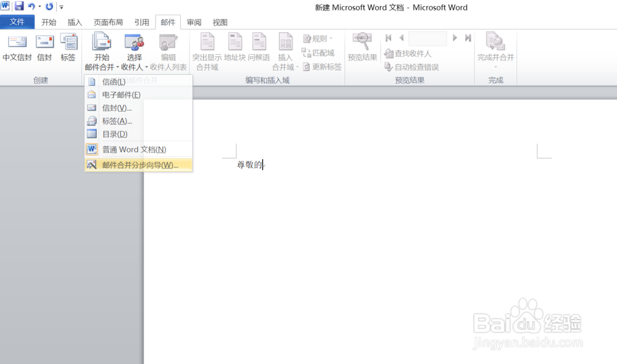The height and width of the screenshot is (364, 617).
Task: Select the 邮件 tab
Action: coord(168,22)
